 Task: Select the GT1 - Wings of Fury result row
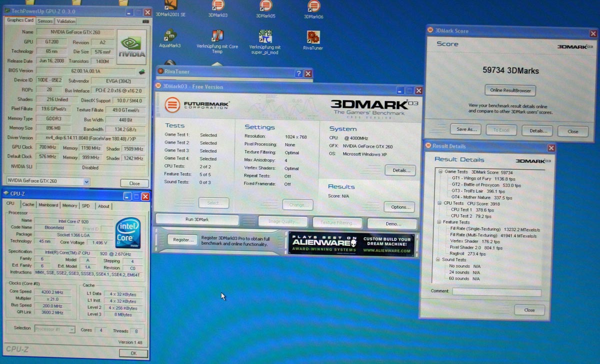(483, 178)
